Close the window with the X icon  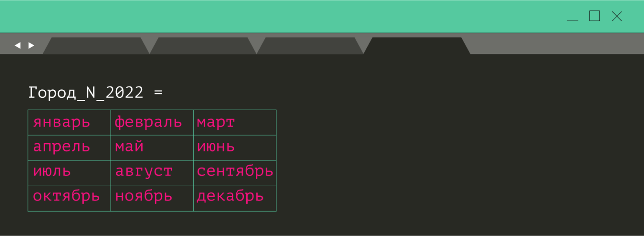tap(617, 16)
